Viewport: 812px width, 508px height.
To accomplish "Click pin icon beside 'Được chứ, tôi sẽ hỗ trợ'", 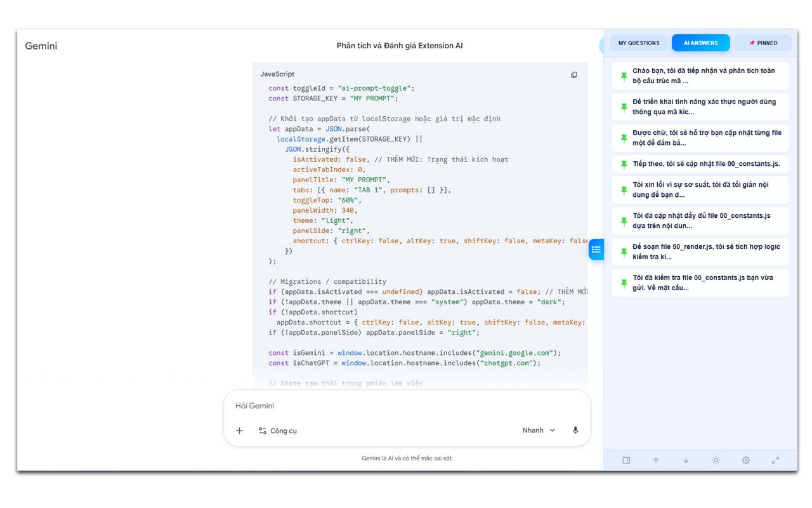I will click(x=624, y=138).
